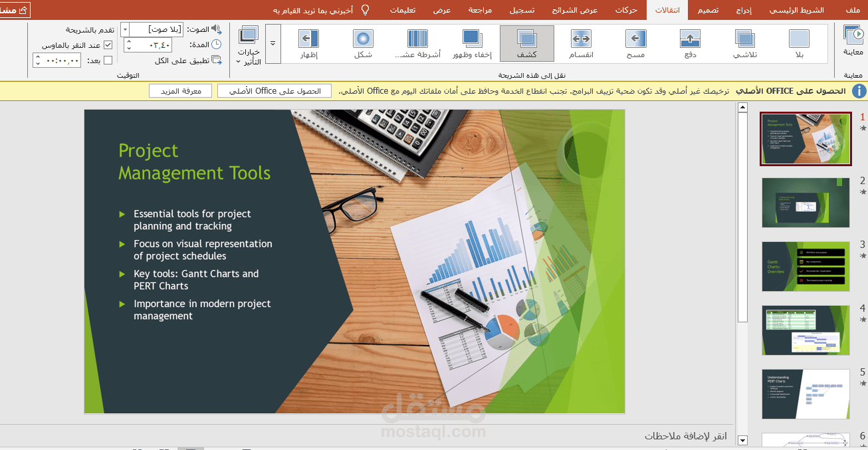This screenshot has width=868, height=450.
Task: Apply to all slides (تطبيق على الكل)
Action: pyautogui.click(x=188, y=60)
